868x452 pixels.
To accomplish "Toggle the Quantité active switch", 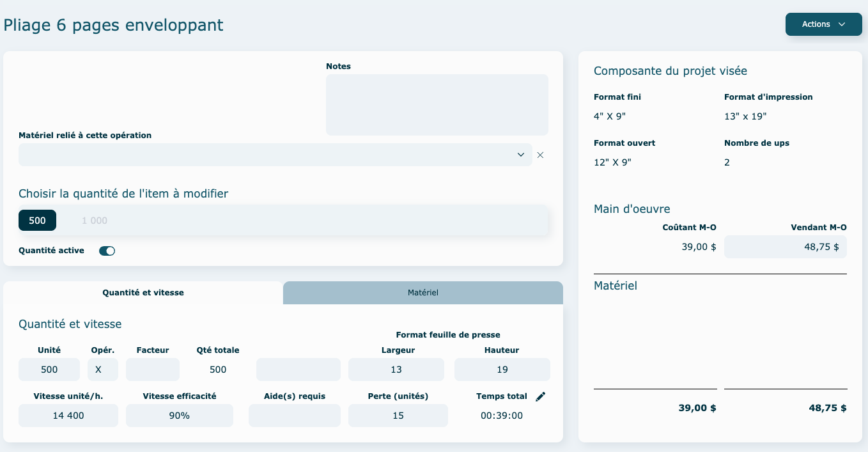I will (107, 251).
